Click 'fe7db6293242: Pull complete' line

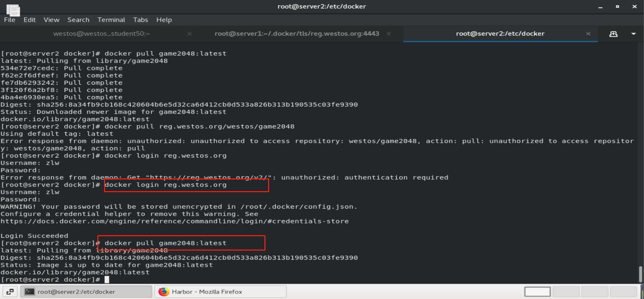coord(61,83)
